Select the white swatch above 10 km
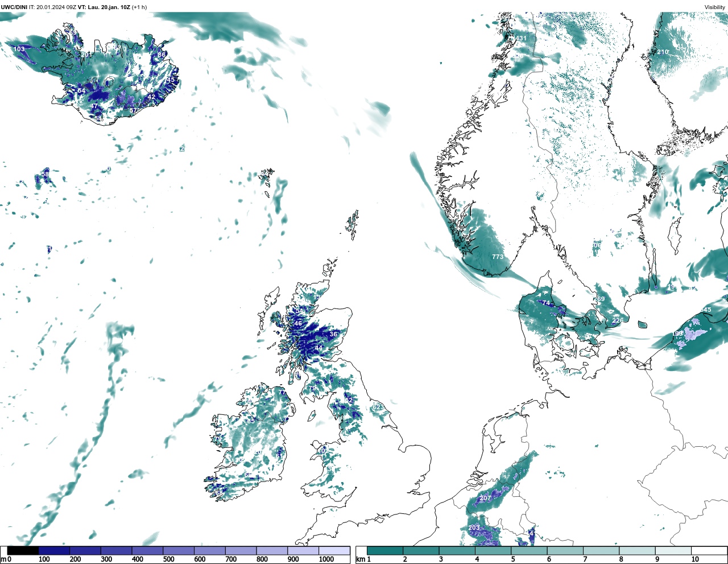Viewport: 728px width, 564px height. [709, 550]
